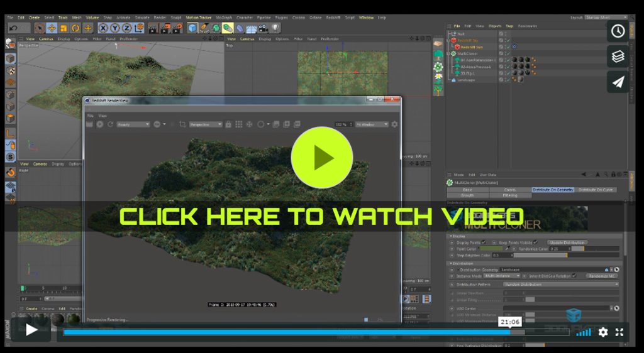This screenshot has width=644, height=353.
Task: Adjust the volume bars indicator
Action: point(584,332)
